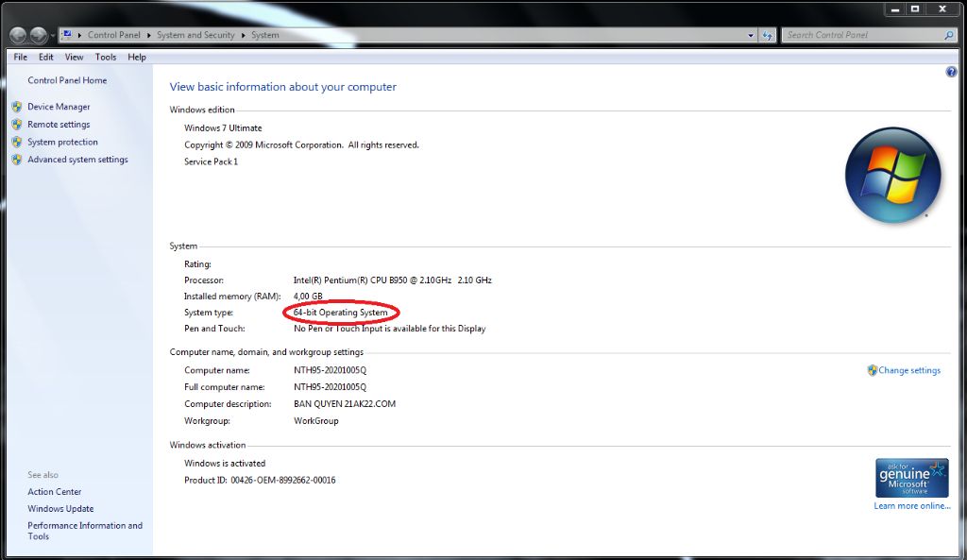Click the genuine Microsoft software badge
The height and width of the screenshot is (560, 967).
[911, 477]
